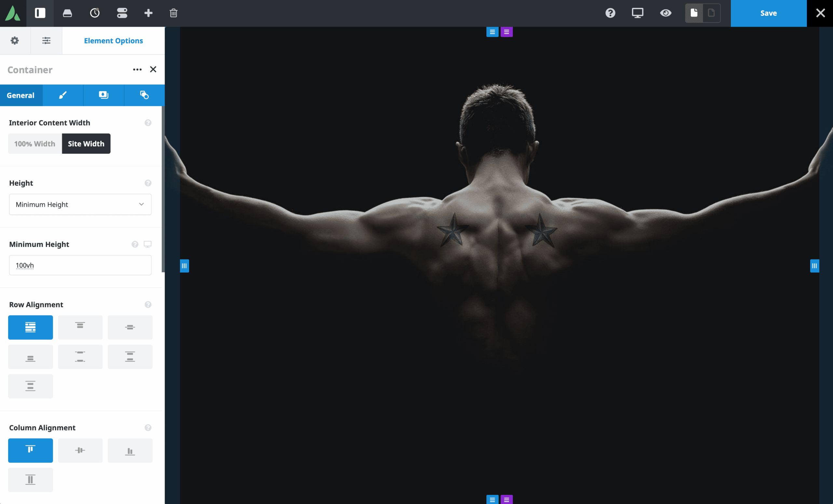Select the 100% Width interior content option
833x504 pixels.
coord(34,143)
